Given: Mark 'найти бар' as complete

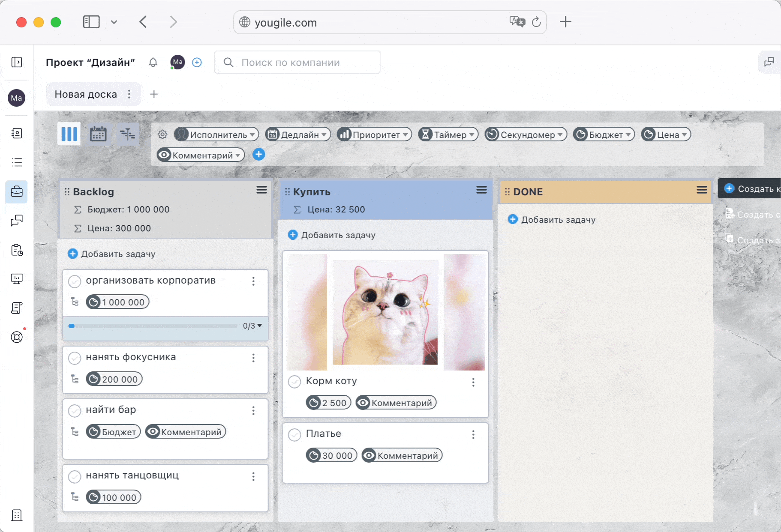Looking at the screenshot, I should [x=75, y=411].
